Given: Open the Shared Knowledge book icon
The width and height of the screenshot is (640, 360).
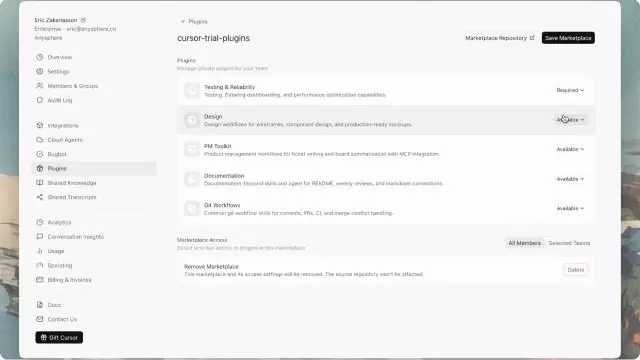Looking at the screenshot, I should pyautogui.click(x=40, y=182).
